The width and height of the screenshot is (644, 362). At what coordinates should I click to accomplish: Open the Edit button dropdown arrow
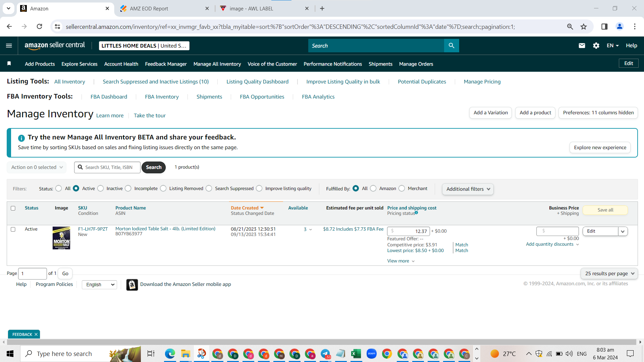[x=623, y=231]
